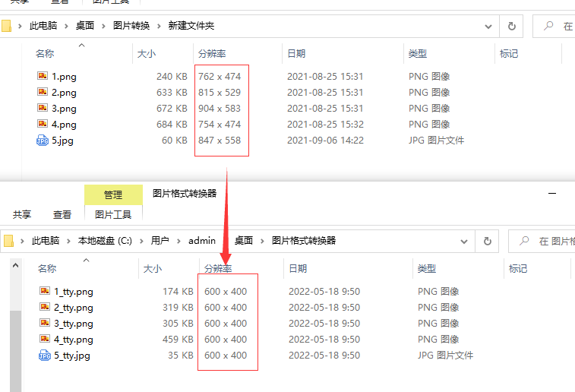Click the 633 KB size value
This screenshot has height=392, width=575.
point(172,92)
